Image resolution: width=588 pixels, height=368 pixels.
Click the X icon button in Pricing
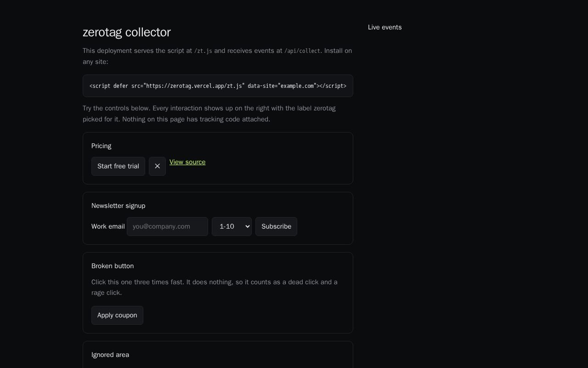pyautogui.click(x=157, y=166)
